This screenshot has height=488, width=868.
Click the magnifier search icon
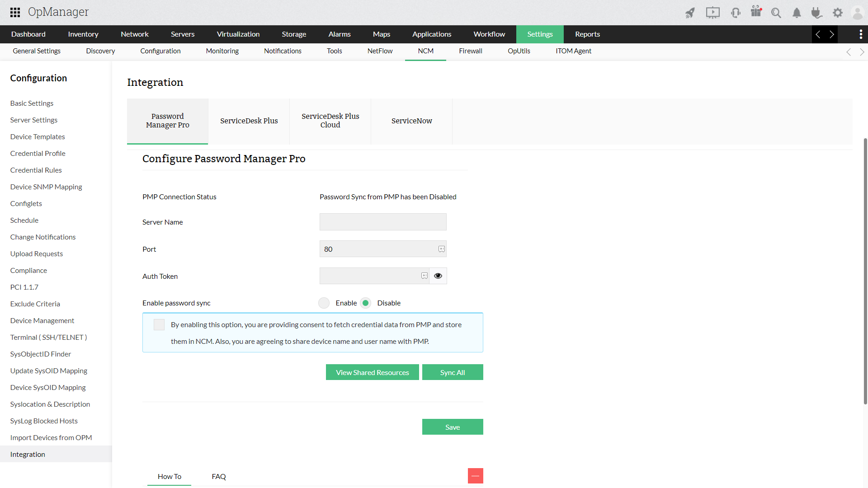776,13
